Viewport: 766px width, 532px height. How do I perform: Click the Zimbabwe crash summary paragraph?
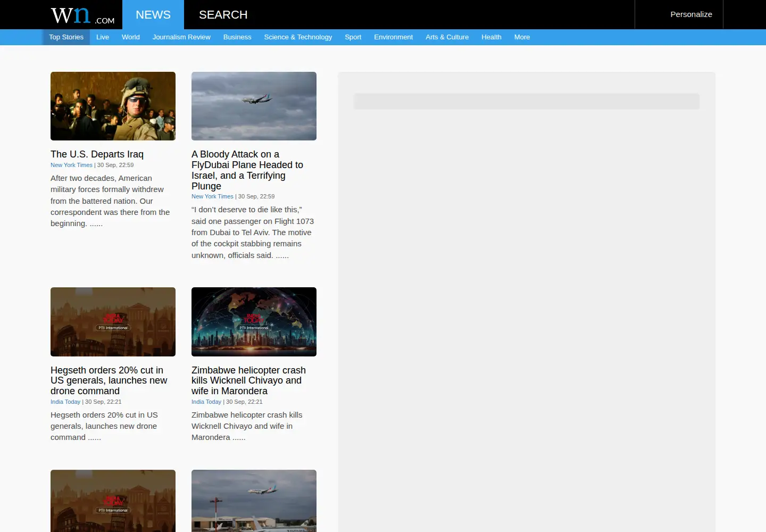247,426
